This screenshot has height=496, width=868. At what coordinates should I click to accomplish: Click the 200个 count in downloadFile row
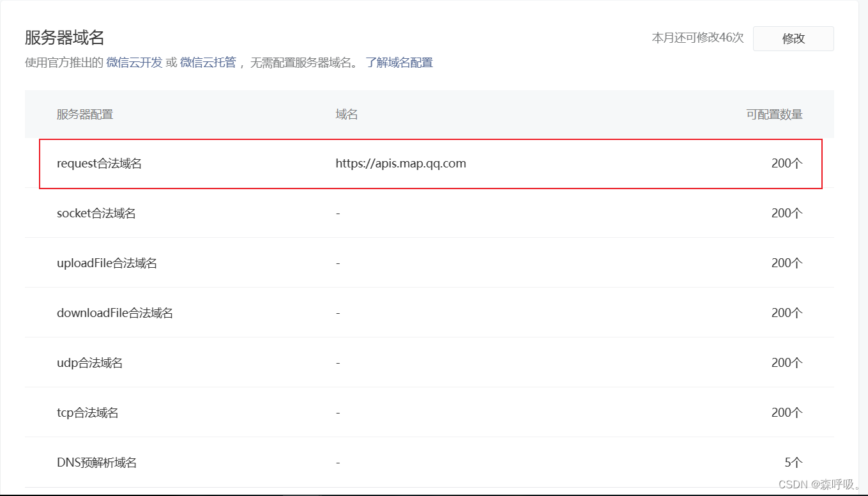click(787, 313)
